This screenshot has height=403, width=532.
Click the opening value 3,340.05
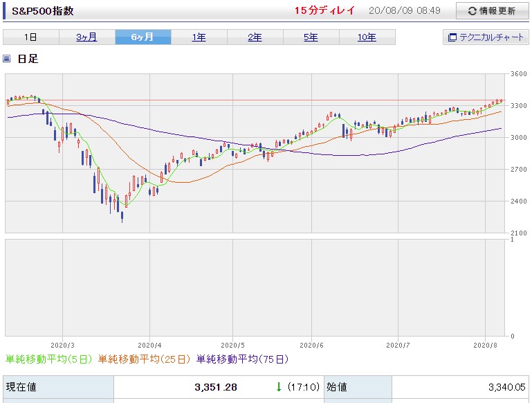tap(507, 387)
